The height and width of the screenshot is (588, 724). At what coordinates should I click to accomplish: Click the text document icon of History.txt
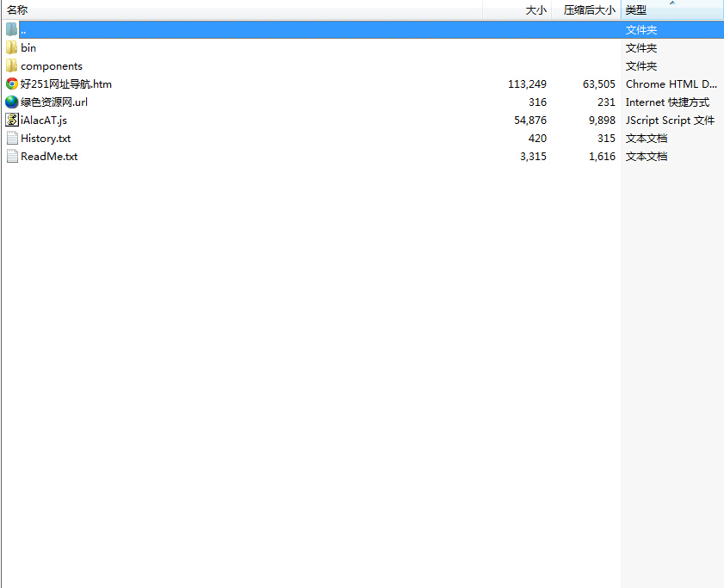pos(10,138)
